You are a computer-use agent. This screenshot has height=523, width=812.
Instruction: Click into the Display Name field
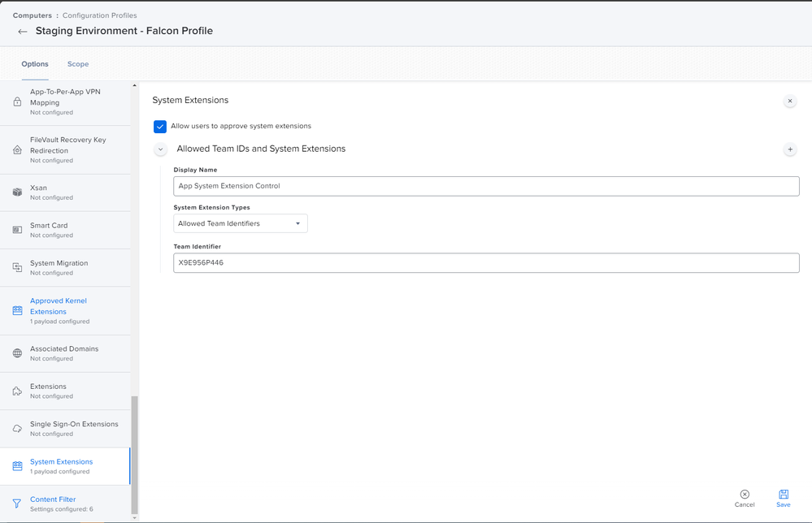click(x=486, y=186)
